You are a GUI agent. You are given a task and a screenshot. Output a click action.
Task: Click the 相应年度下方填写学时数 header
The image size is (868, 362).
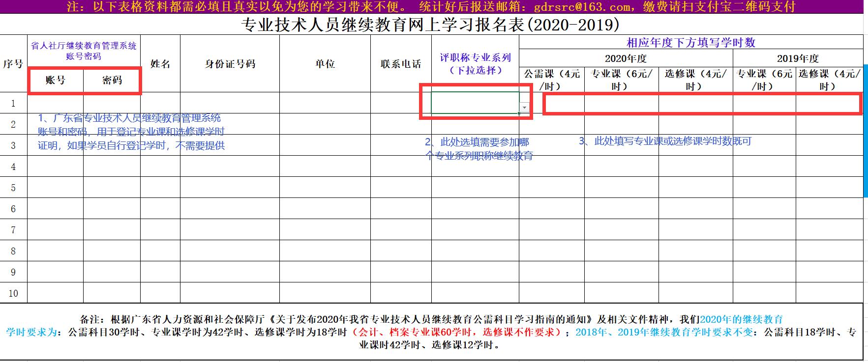690,42
